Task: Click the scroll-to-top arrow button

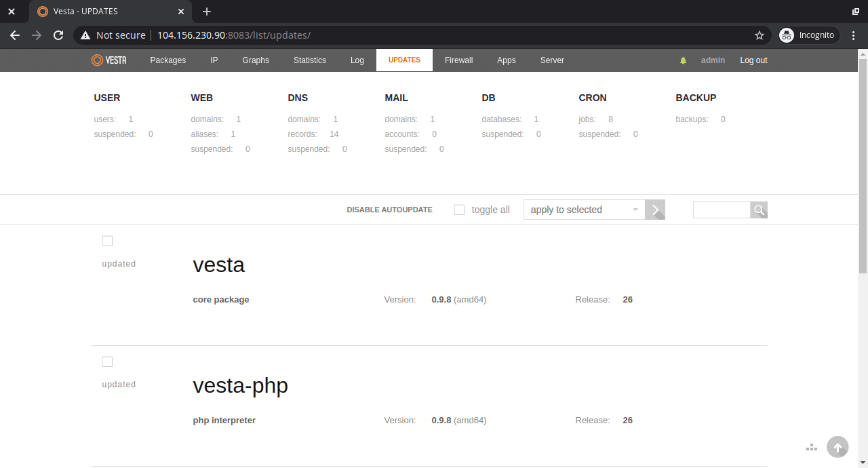Action: (x=837, y=447)
